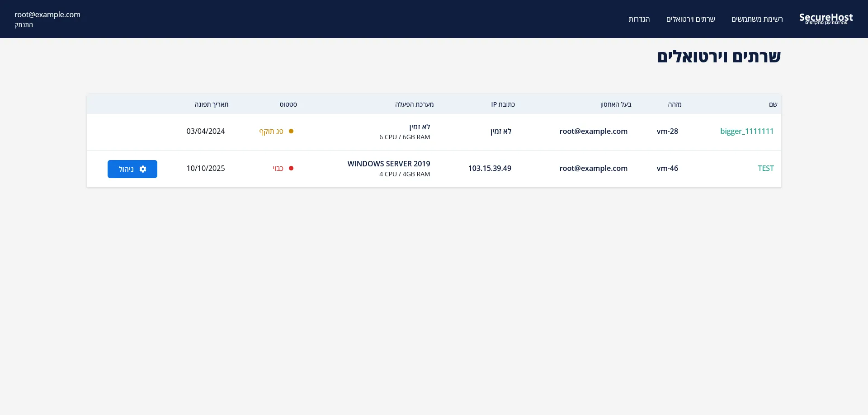The image size is (868, 415).
Task: Select the IP address 103.15.39.49
Action: (x=490, y=168)
